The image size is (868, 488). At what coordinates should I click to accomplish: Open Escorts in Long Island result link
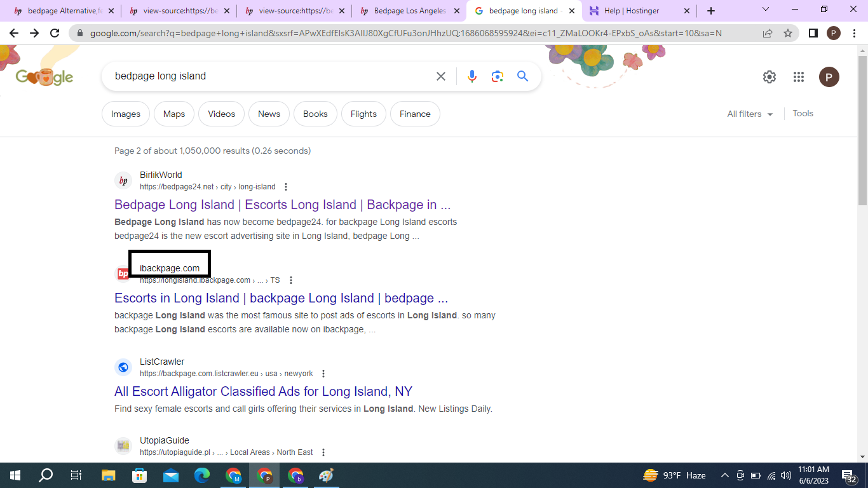pyautogui.click(x=281, y=298)
